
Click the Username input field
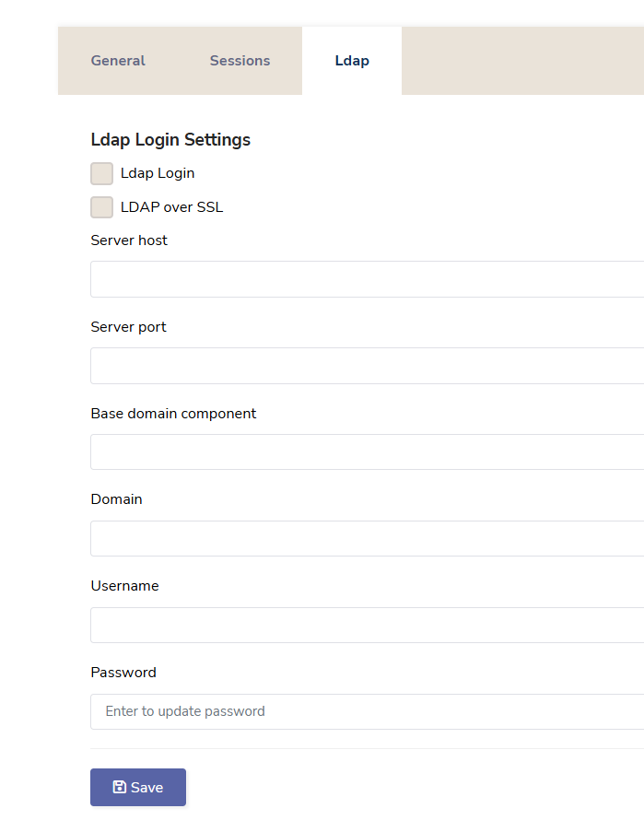pyautogui.click(x=367, y=625)
